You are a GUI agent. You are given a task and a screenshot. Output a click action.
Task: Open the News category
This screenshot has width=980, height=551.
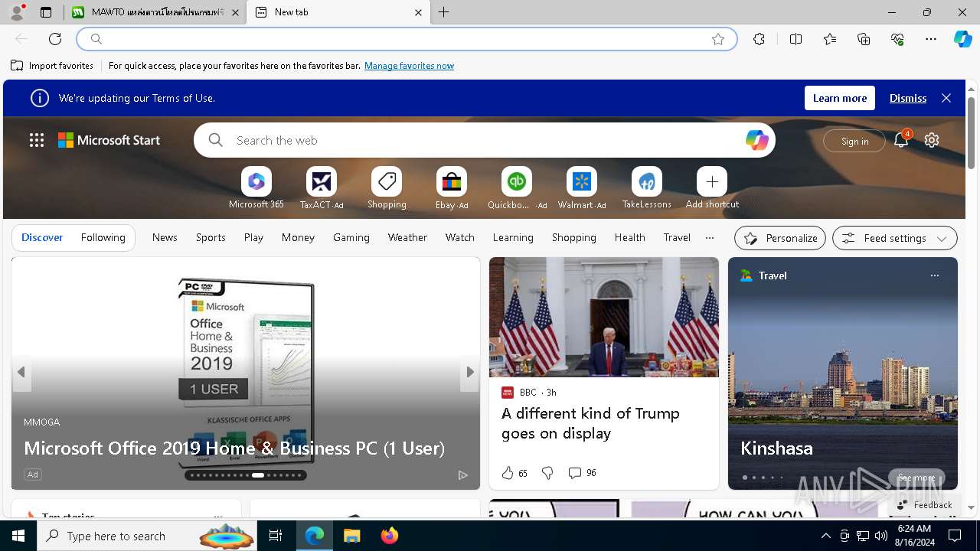(x=165, y=237)
